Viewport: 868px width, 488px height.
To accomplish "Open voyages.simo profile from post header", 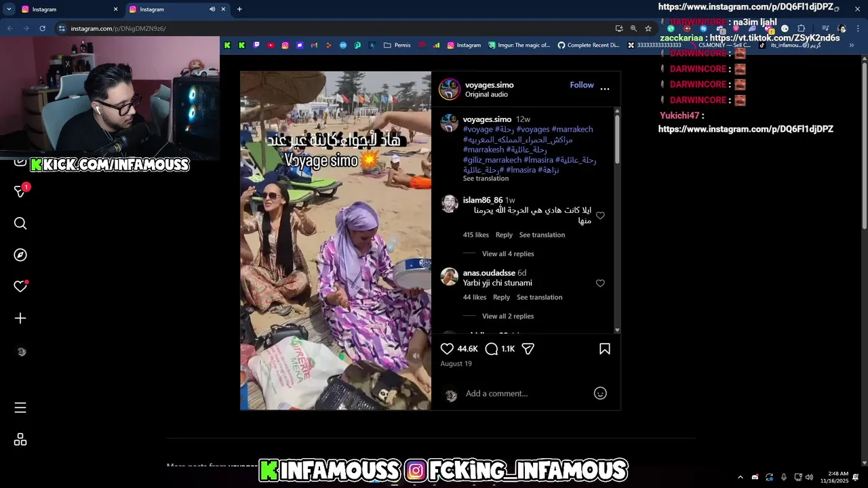I will 489,85.
